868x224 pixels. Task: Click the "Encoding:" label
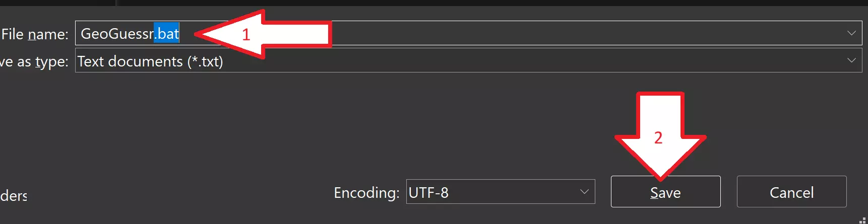point(366,192)
